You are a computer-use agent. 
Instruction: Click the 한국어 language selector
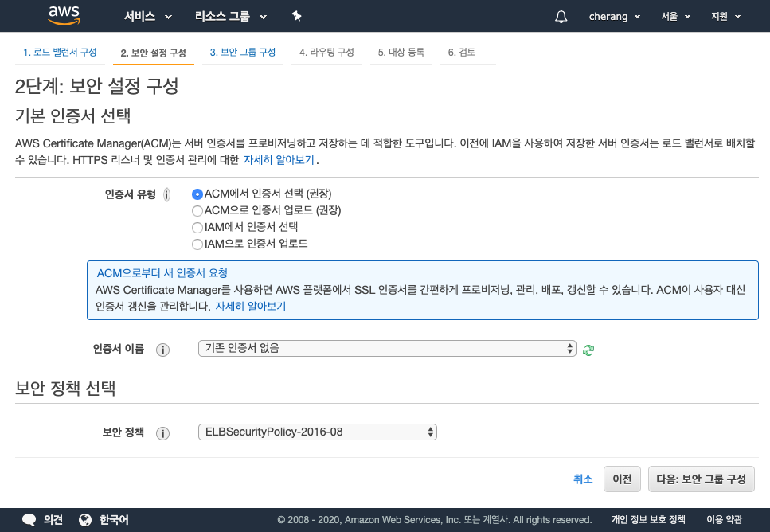(x=114, y=520)
